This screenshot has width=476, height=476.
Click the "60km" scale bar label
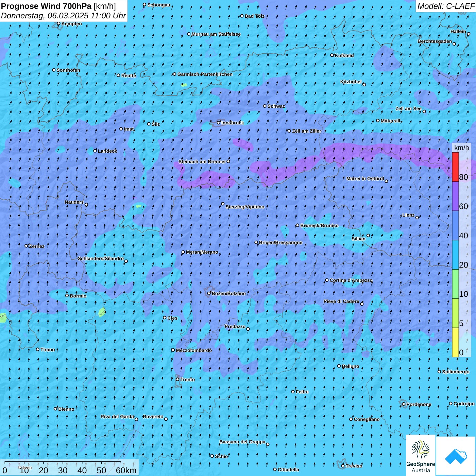point(126,470)
